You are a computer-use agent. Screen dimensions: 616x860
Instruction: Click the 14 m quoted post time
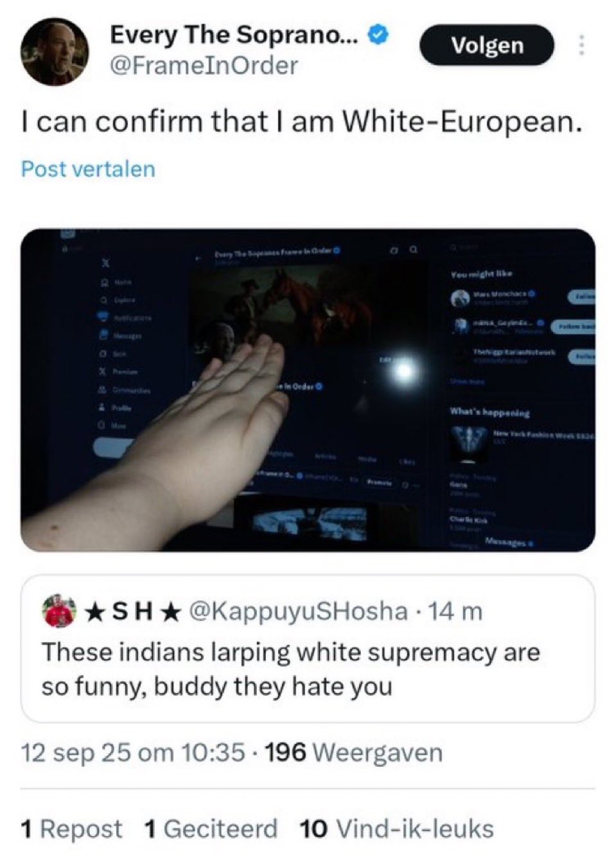pyautogui.click(x=455, y=611)
